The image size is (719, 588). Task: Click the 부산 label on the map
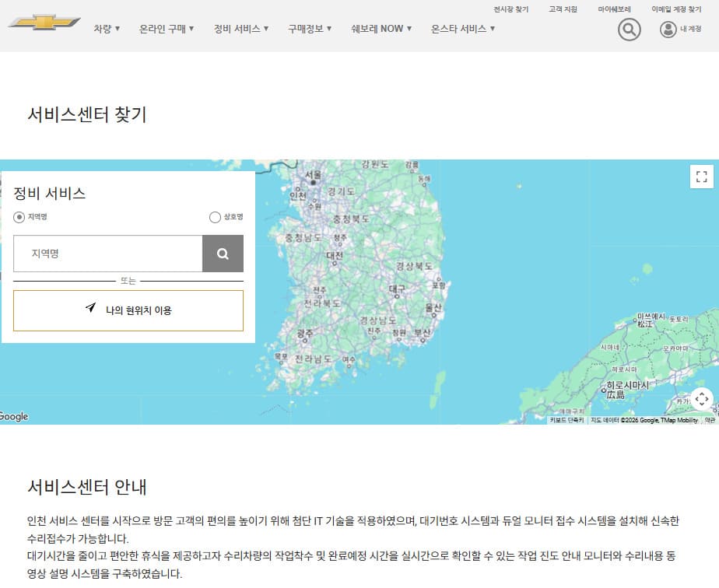click(422, 332)
